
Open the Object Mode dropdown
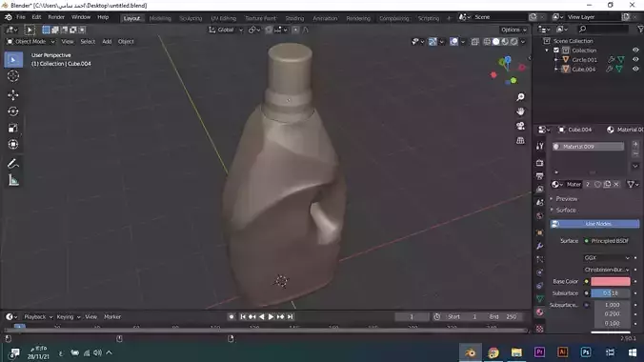click(x=30, y=42)
